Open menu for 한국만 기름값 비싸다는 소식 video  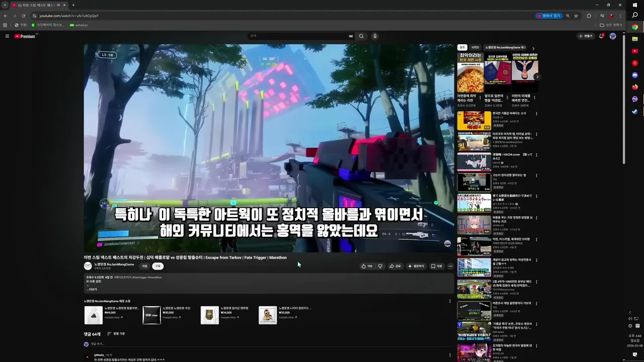[536, 114]
